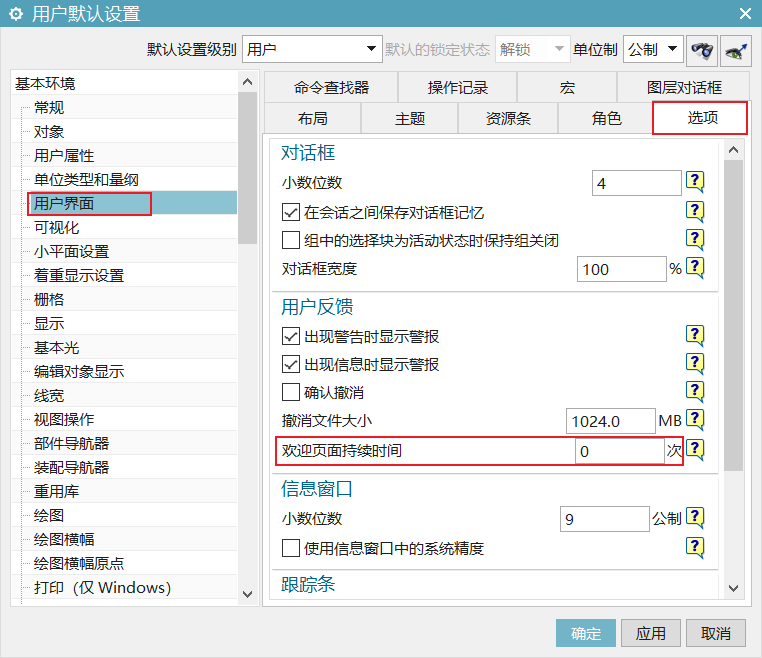Select 常规 in the tree
The image size is (762, 658).
[49, 107]
